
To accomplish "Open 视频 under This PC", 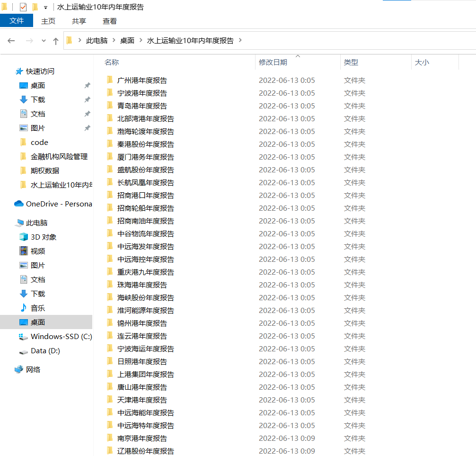I will pyautogui.click(x=38, y=251).
